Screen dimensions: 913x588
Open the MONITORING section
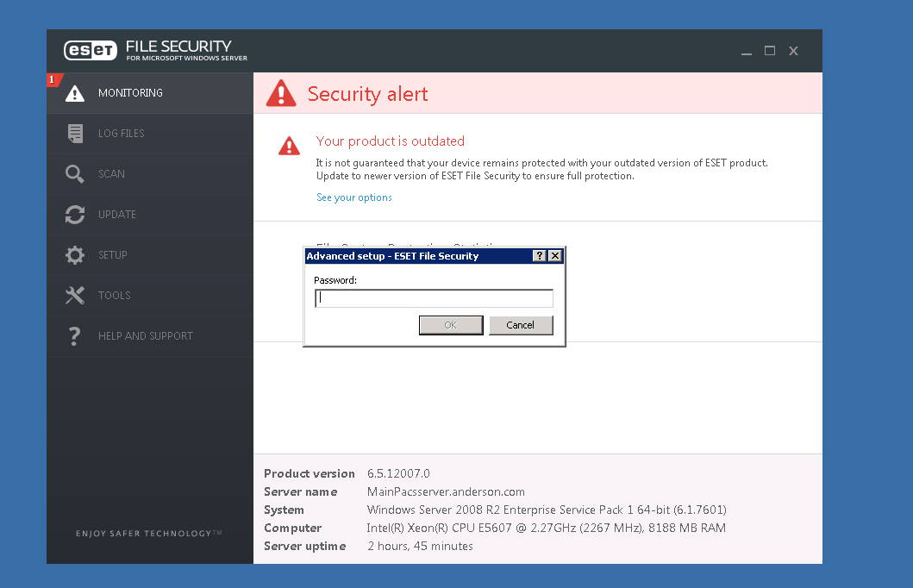[x=150, y=93]
